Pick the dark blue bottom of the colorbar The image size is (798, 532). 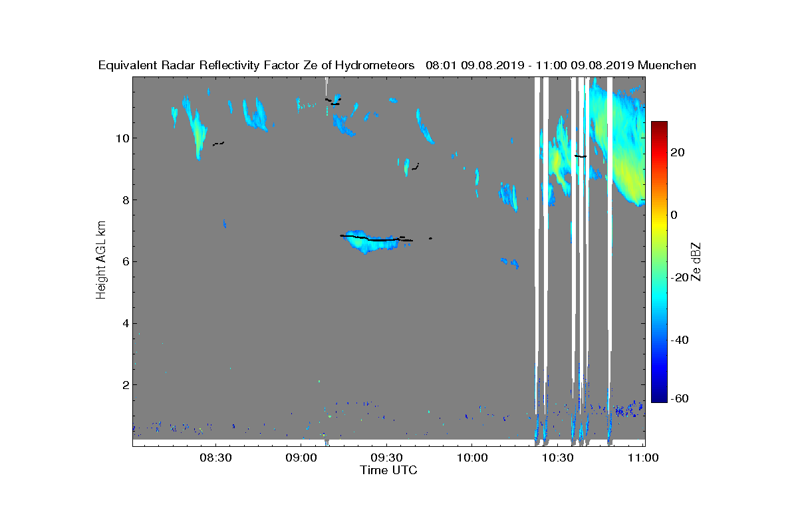click(659, 397)
